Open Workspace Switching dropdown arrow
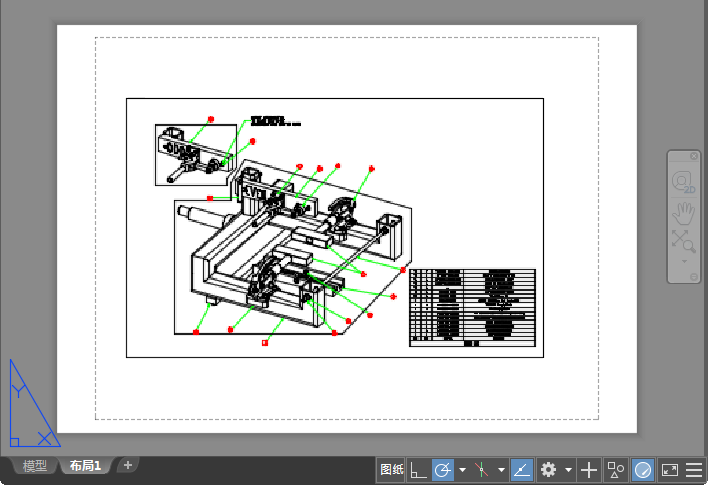The width and height of the screenshot is (708, 485). click(568, 470)
